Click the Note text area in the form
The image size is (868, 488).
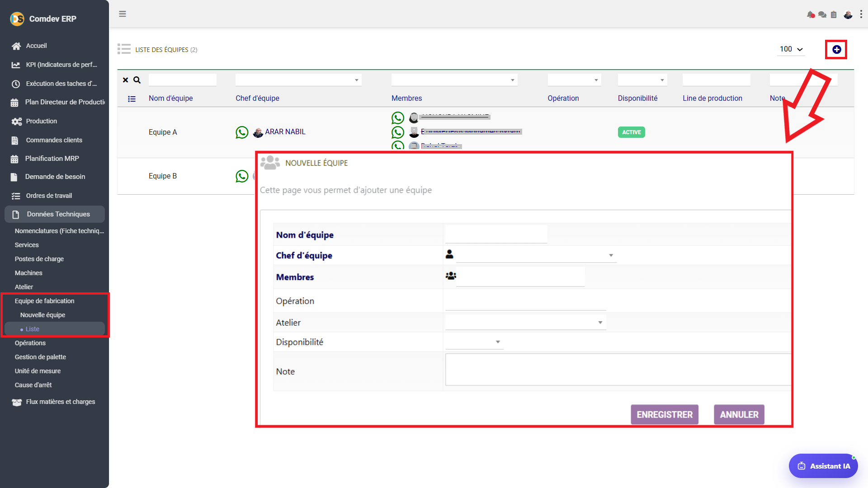[x=618, y=370]
